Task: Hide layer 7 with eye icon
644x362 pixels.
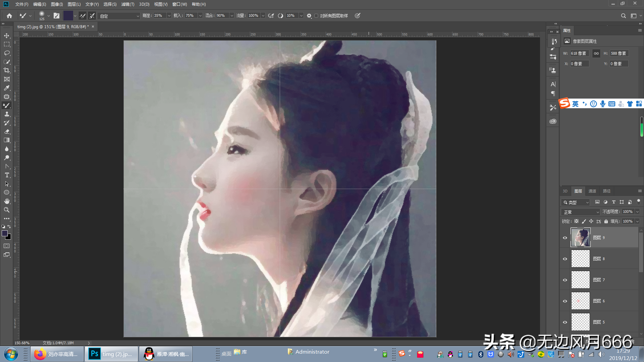Action: 565,280
